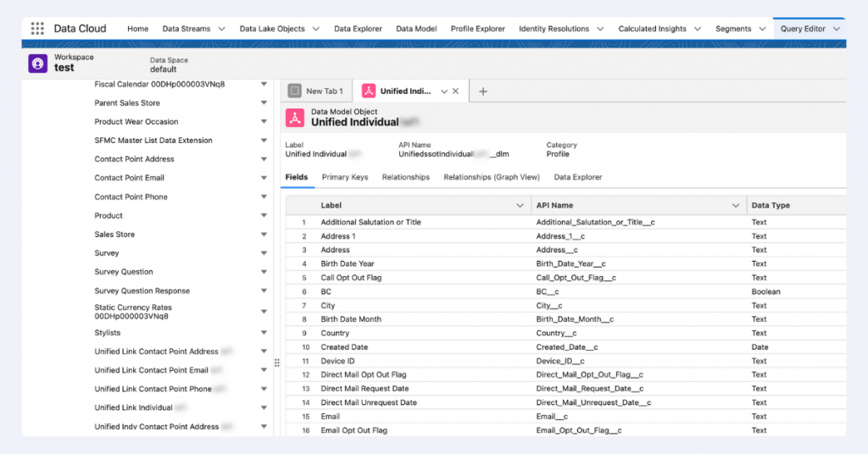
Task: Expand the Contact Point Email object
Action: pos(264,178)
